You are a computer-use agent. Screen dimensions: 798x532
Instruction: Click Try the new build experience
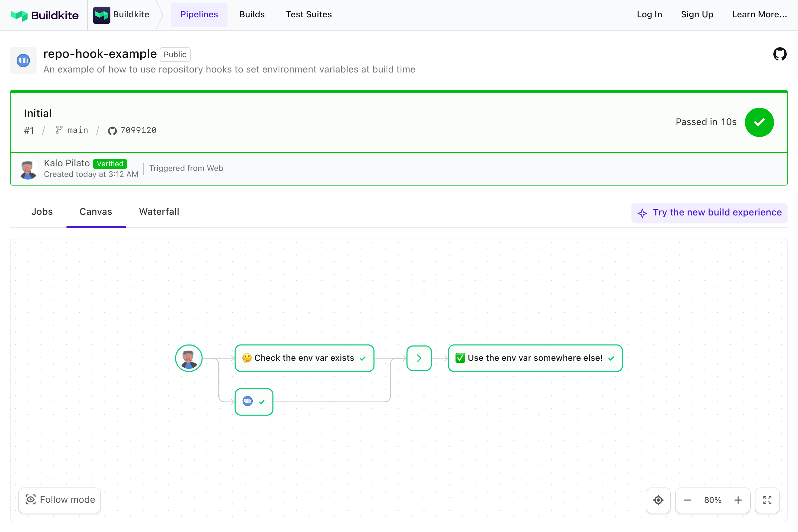point(710,213)
